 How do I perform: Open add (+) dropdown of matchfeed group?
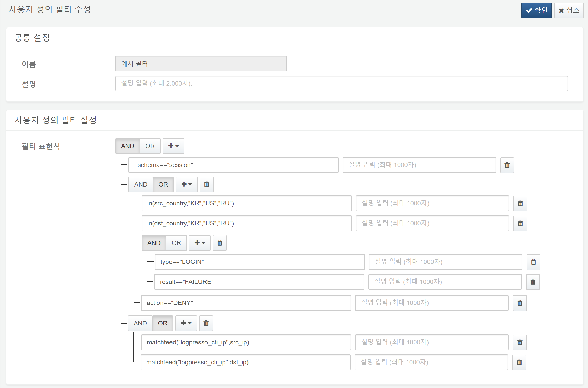point(186,323)
